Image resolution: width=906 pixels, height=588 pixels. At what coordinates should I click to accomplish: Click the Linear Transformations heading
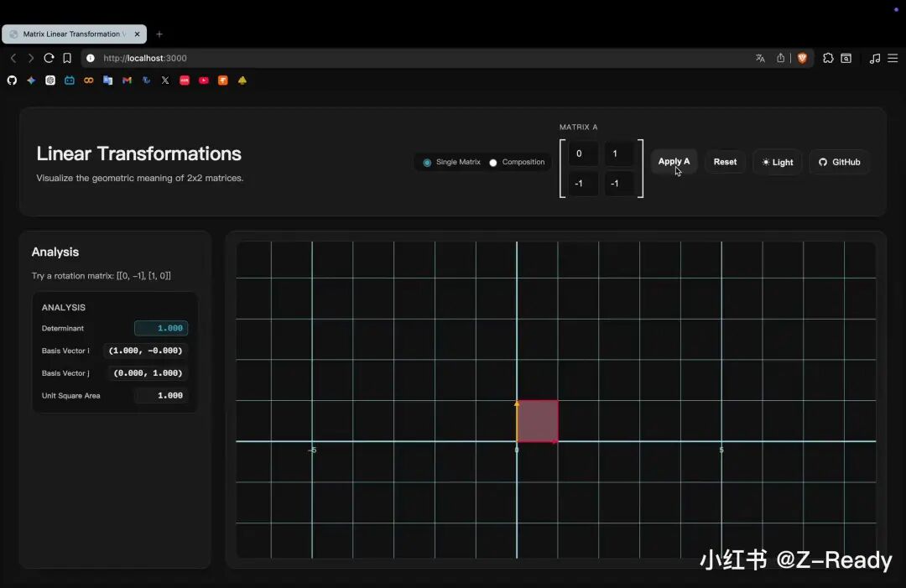[138, 154]
